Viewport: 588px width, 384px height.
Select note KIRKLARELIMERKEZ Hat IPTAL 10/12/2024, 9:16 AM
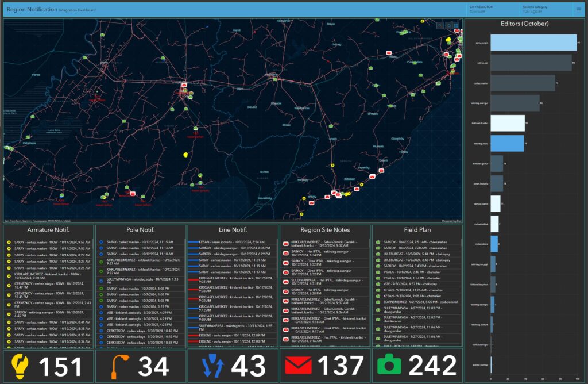325,339
